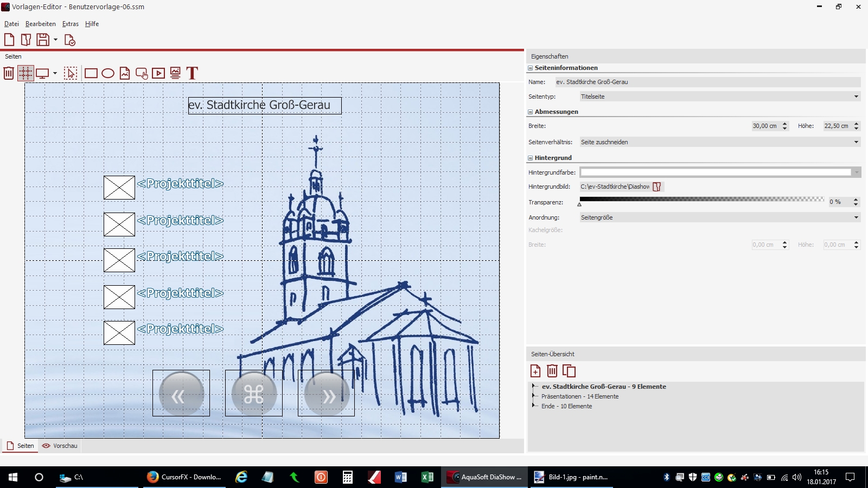This screenshot has width=868, height=488.
Task: Add a new page in Seiten-Übersicht
Action: 535,371
